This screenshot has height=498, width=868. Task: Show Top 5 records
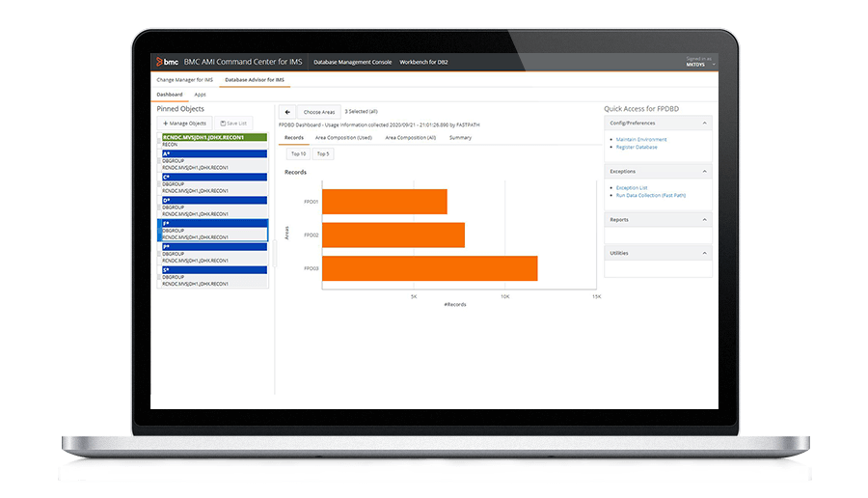322,153
